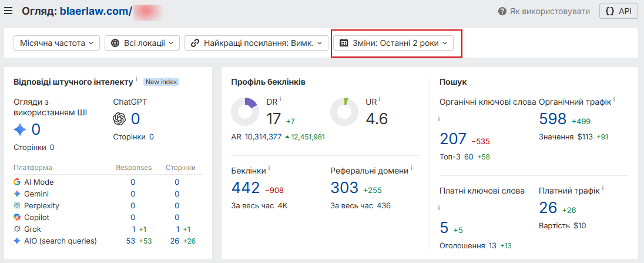Click the question mark help icon
The height and width of the screenshot is (263, 644).
502,12
